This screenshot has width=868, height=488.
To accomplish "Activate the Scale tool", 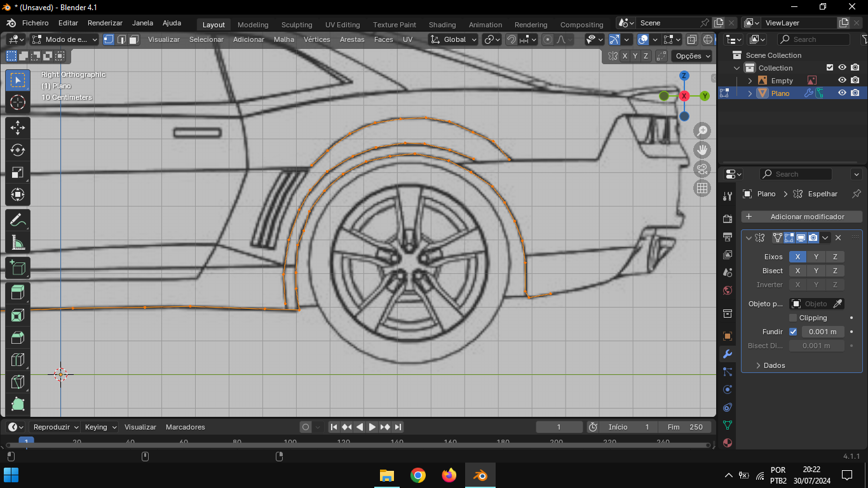I will (x=18, y=172).
